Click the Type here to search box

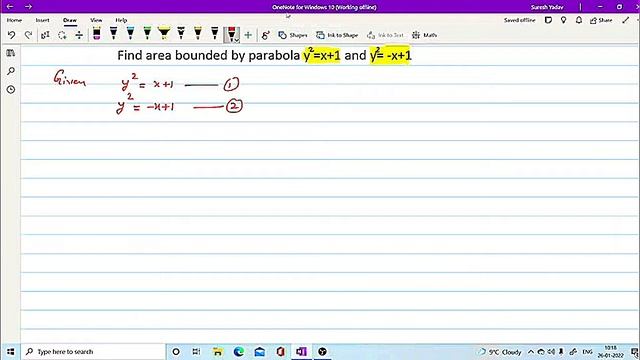coord(93,351)
